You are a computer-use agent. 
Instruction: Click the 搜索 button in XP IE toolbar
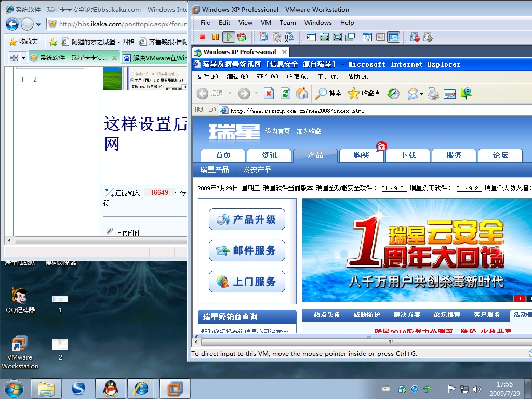coord(328,94)
